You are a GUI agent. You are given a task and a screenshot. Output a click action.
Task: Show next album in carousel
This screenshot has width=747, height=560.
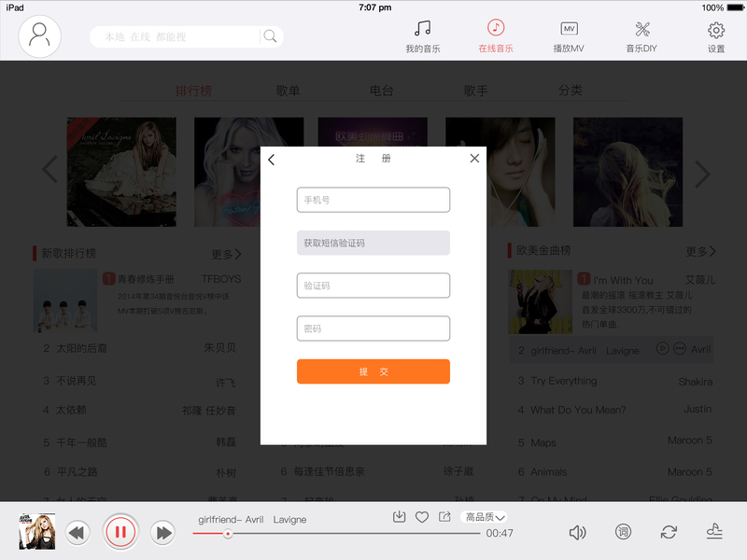(703, 175)
